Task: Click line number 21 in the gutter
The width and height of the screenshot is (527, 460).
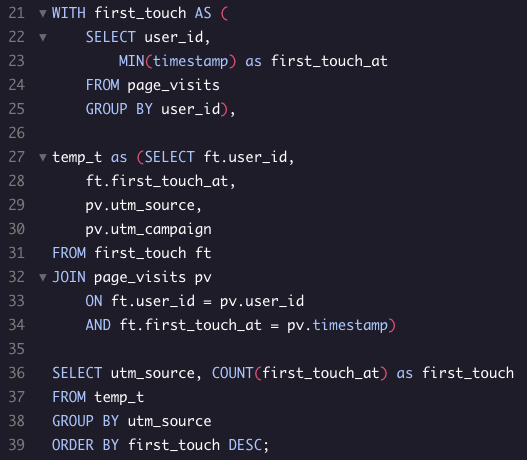Action: tap(17, 13)
